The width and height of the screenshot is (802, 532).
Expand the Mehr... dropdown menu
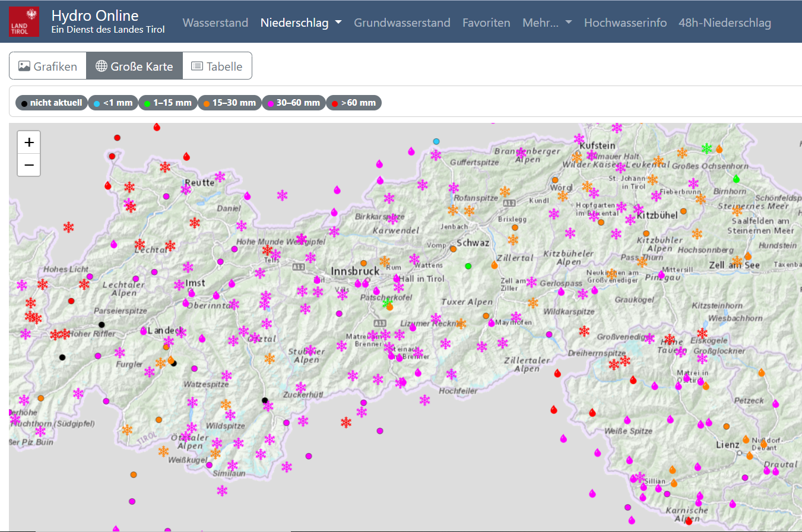(x=547, y=23)
